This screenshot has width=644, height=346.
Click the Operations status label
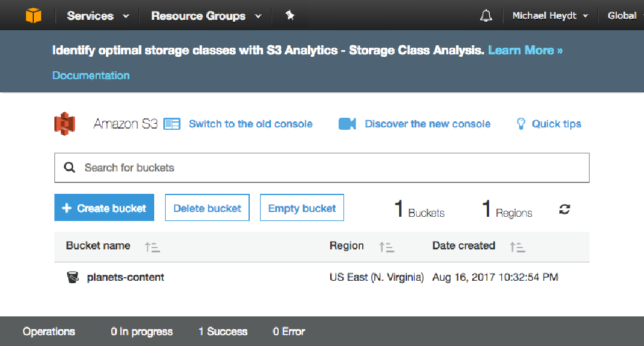tap(49, 332)
